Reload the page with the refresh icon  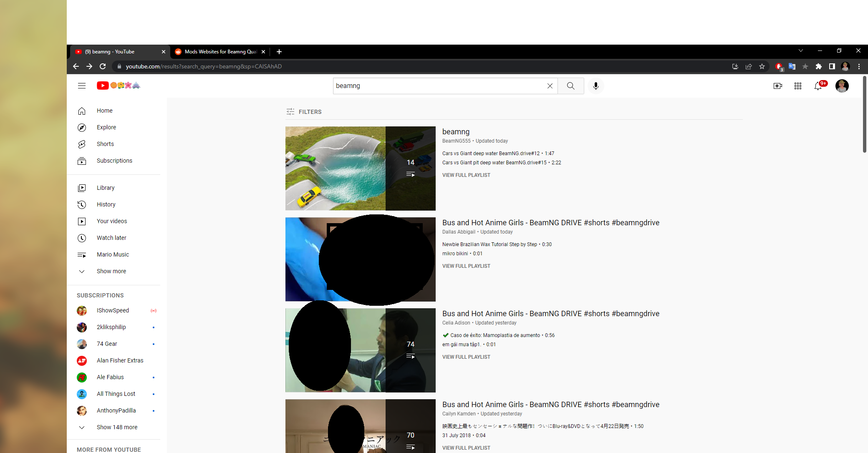[103, 66]
